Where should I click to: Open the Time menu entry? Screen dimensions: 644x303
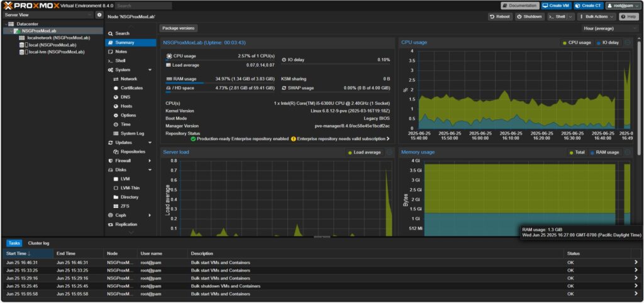[x=130, y=124]
